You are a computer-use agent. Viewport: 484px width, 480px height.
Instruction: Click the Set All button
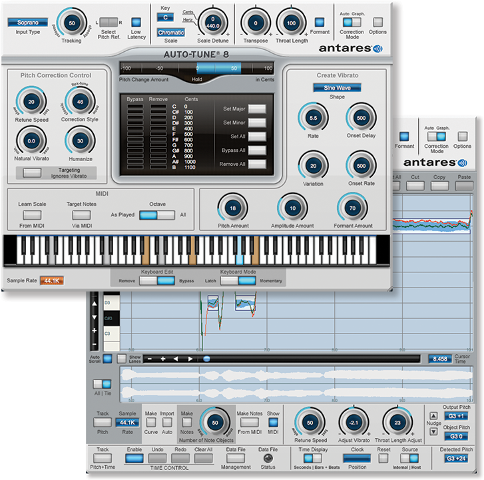[257, 136]
